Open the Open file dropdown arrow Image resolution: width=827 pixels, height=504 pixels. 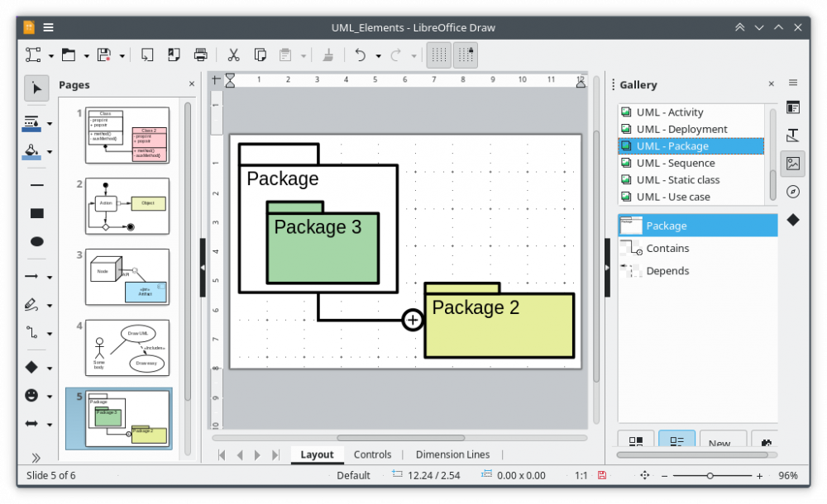87,55
